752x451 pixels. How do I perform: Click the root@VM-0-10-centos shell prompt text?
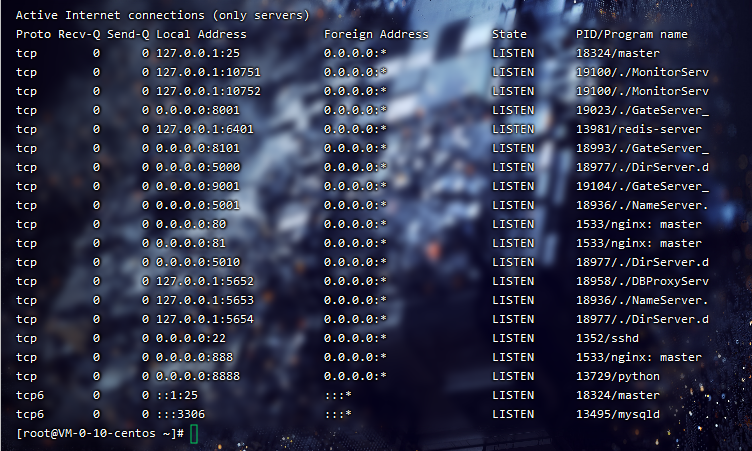(x=99, y=433)
